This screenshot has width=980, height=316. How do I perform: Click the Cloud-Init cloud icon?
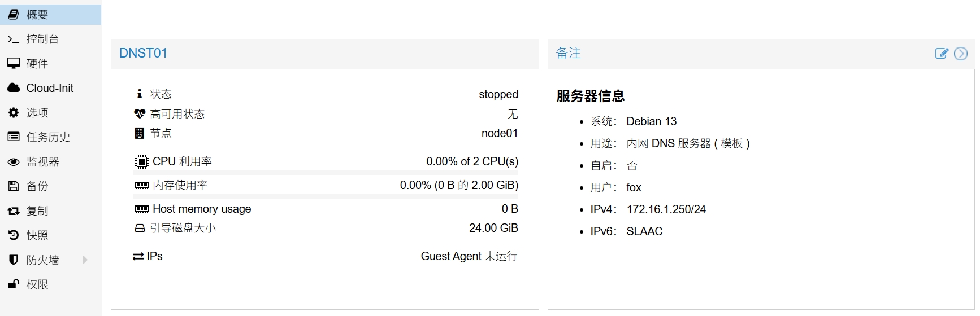[x=14, y=88]
